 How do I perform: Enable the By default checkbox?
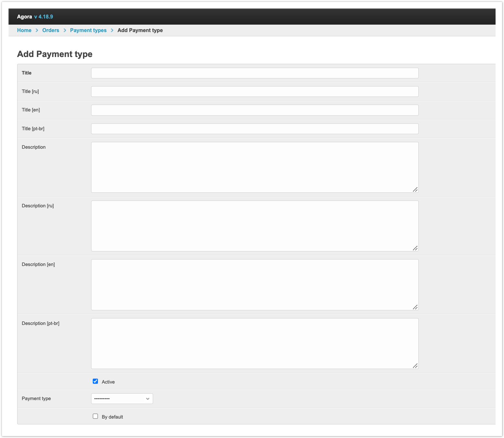click(95, 416)
